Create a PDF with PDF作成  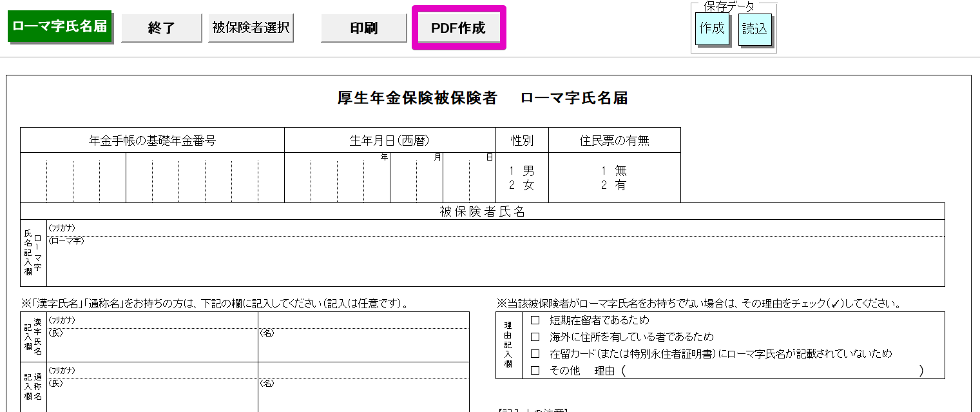point(458,28)
